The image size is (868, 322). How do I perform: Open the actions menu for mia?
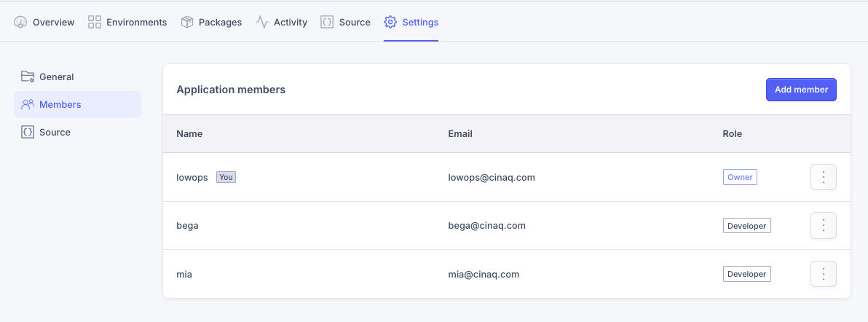(823, 274)
